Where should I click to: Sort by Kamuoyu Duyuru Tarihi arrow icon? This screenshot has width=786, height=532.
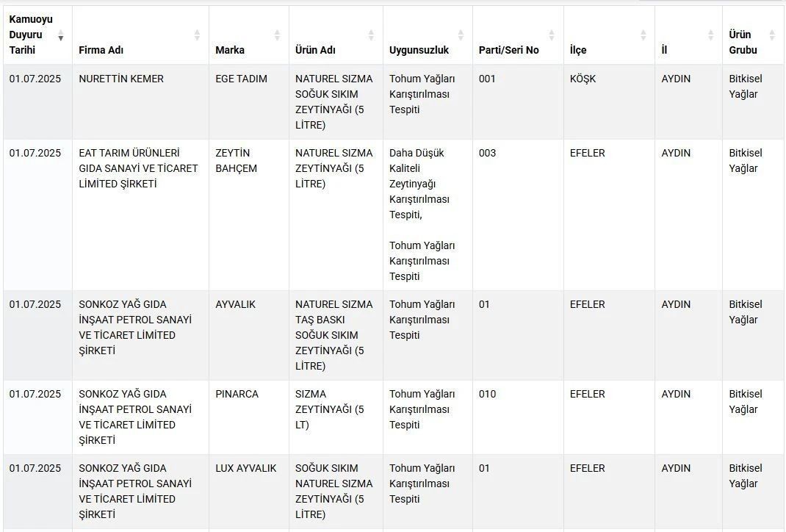(61, 35)
